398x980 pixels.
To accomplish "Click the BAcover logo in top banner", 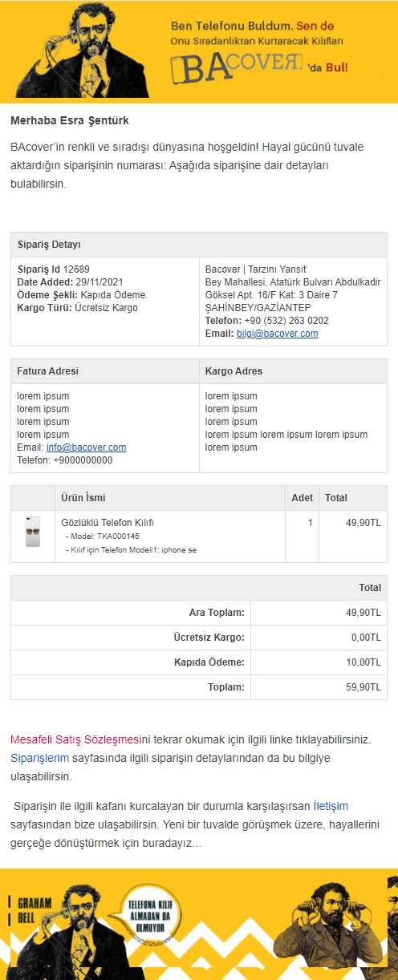I will tap(237, 69).
